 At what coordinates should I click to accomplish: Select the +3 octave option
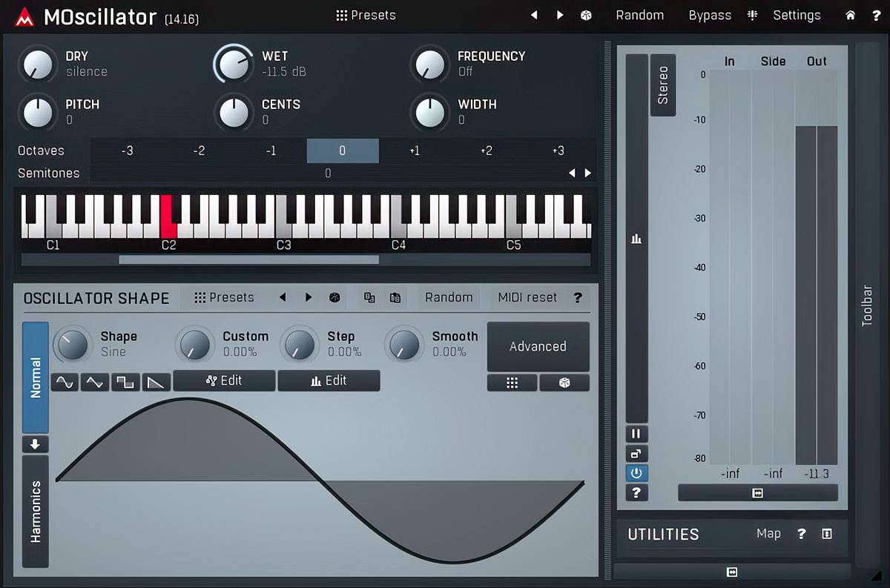coord(558,151)
